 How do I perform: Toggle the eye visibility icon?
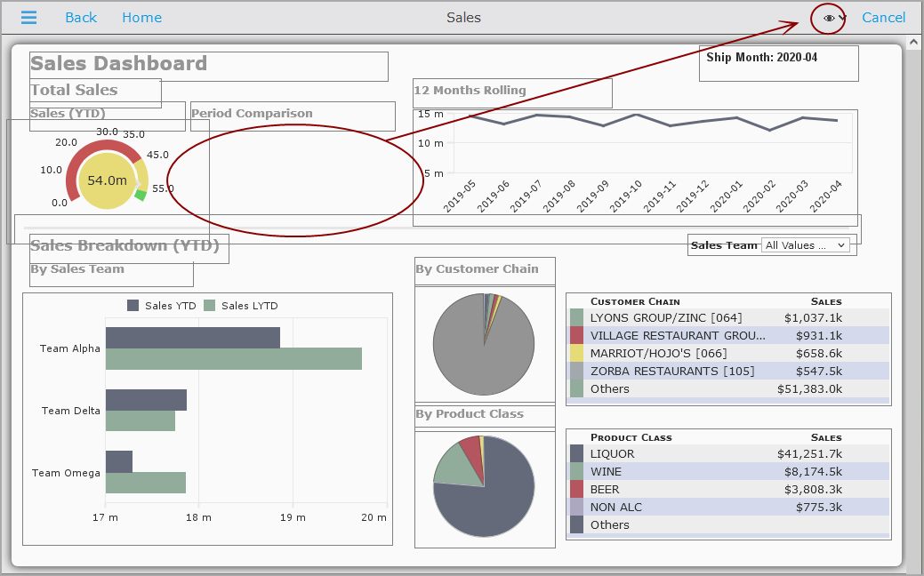(x=829, y=19)
